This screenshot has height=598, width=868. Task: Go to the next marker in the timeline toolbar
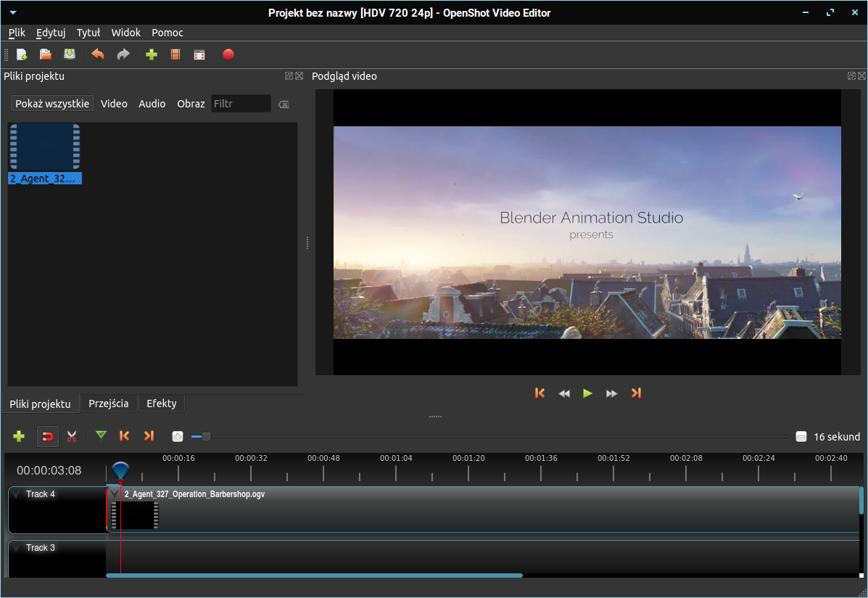point(149,435)
